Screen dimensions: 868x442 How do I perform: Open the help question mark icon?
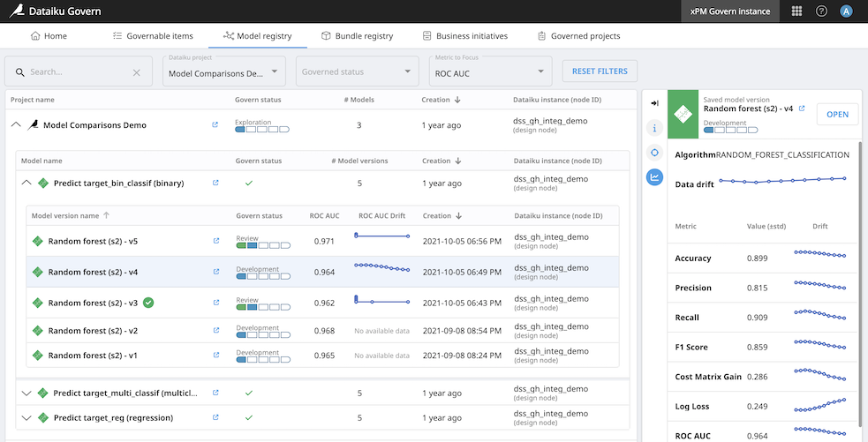point(821,11)
